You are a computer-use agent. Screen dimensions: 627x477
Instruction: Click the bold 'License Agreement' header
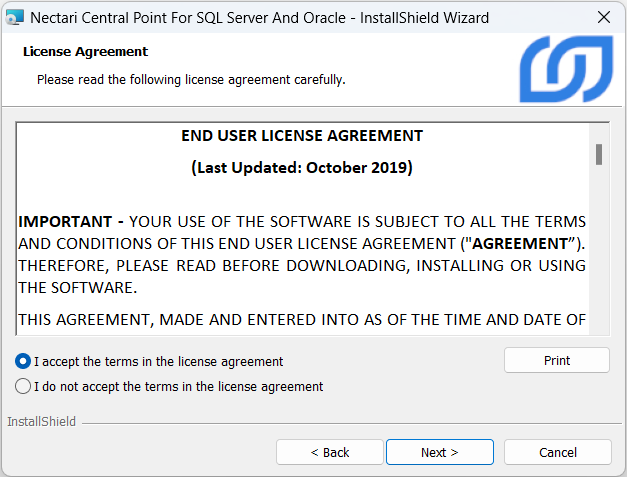tap(85, 52)
